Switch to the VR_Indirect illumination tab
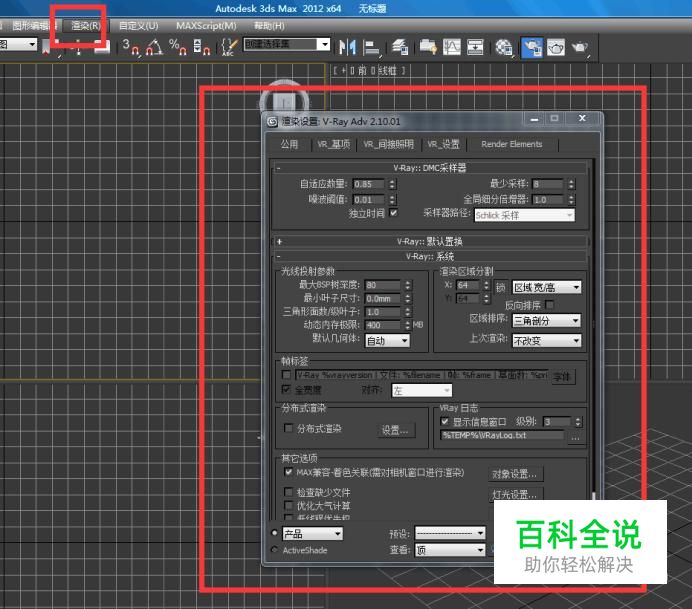The image size is (692, 609). coord(388,144)
